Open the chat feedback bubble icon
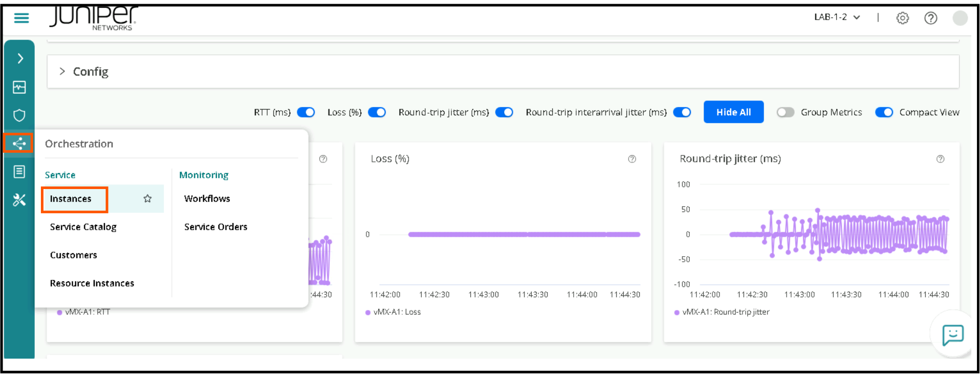The width and height of the screenshot is (980, 374). coord(952,335)
